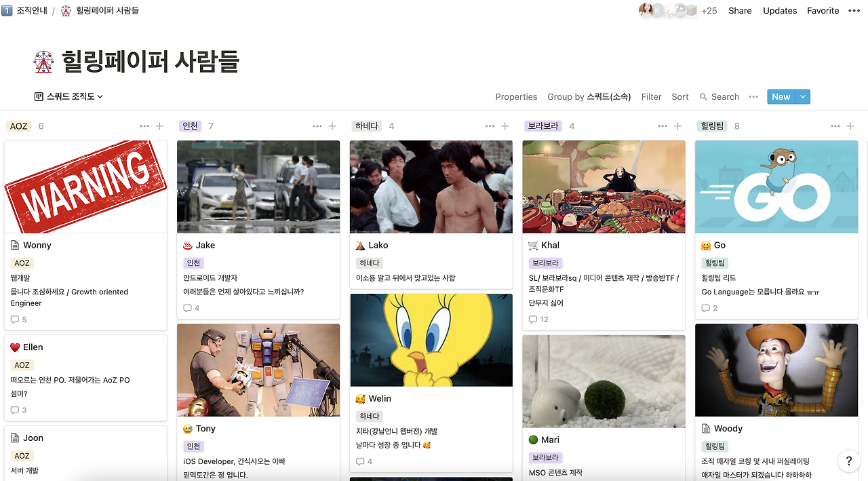Create a new entry with New button
Viewport: 868px width, 481px height.
click(x=781, y=97)
